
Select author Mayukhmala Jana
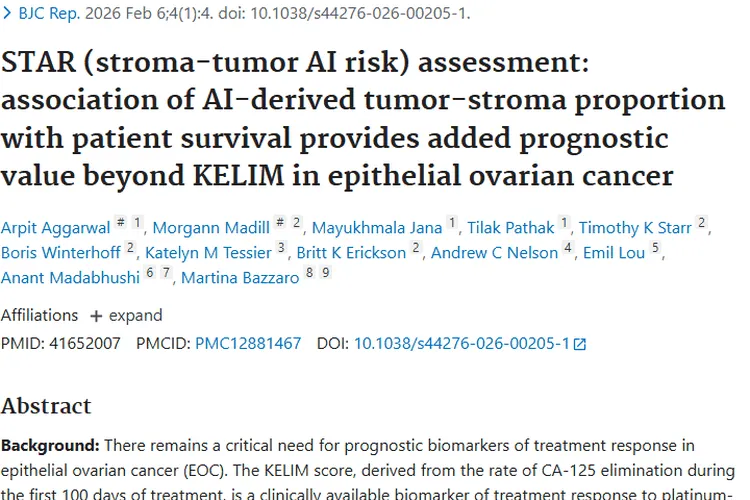pos(377,227)
